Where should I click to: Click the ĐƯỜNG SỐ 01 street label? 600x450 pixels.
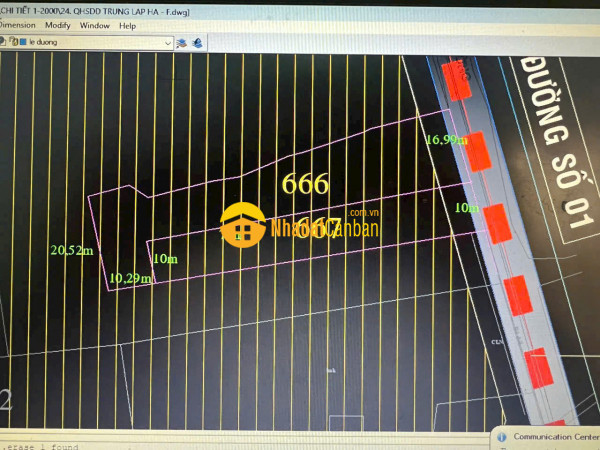560,140
